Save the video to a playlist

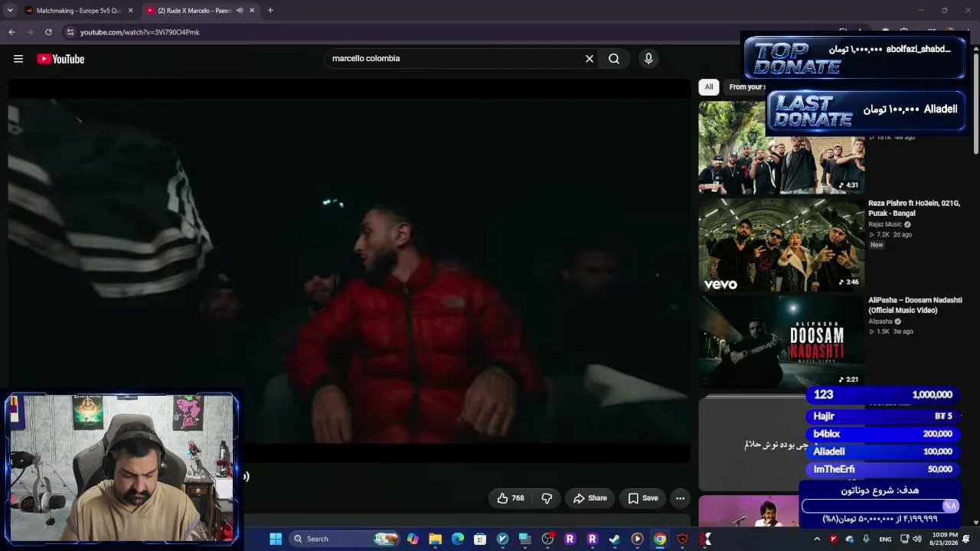(x=643, y=498)
